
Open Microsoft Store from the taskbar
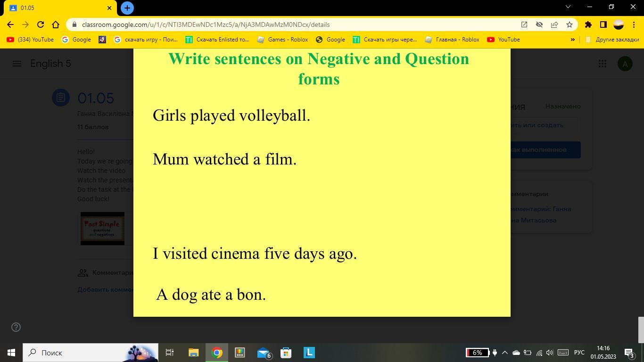click(x=286, y=353)
